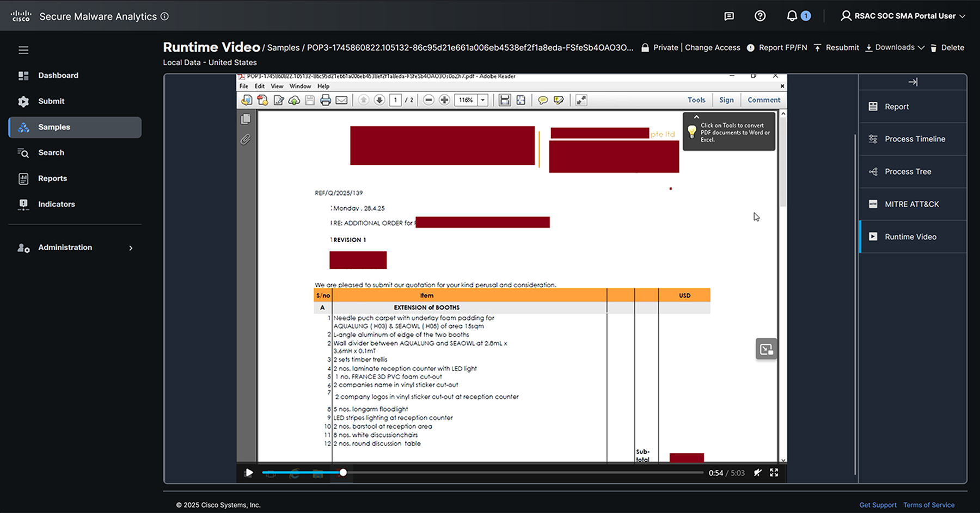
Task: Click the next page down arrow
Action: (379, 100)
